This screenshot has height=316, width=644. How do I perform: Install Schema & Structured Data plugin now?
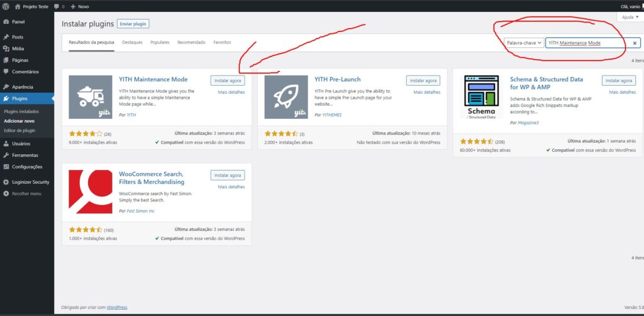tap(619, 81)
